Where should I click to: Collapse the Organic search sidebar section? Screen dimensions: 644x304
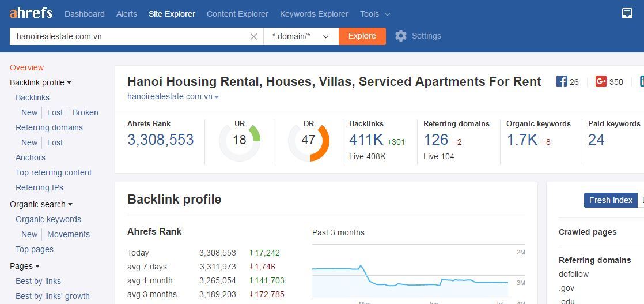coord(41,204)
